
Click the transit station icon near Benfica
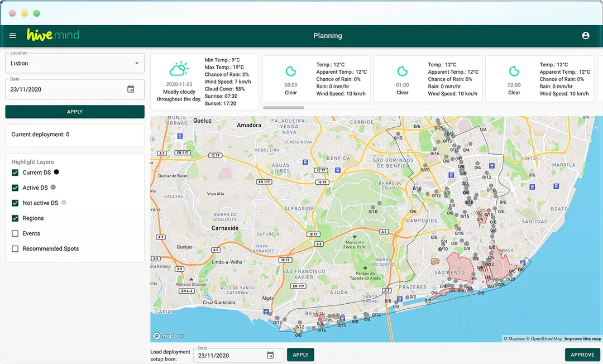point(338,170)
